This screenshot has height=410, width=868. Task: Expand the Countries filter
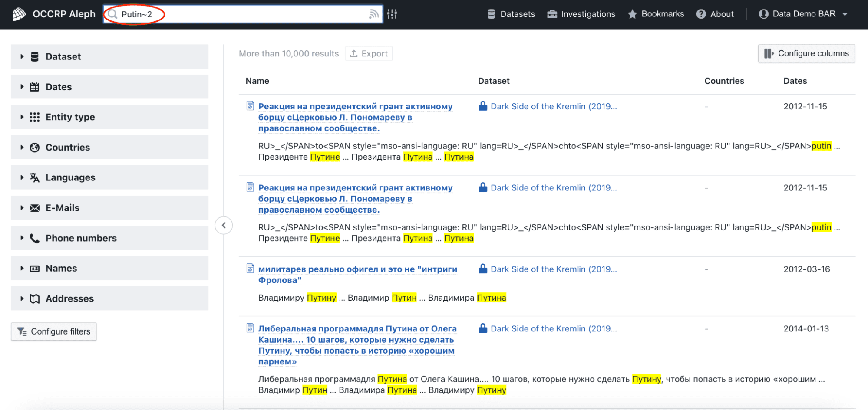pyautogui.click(x=109, y=147)
